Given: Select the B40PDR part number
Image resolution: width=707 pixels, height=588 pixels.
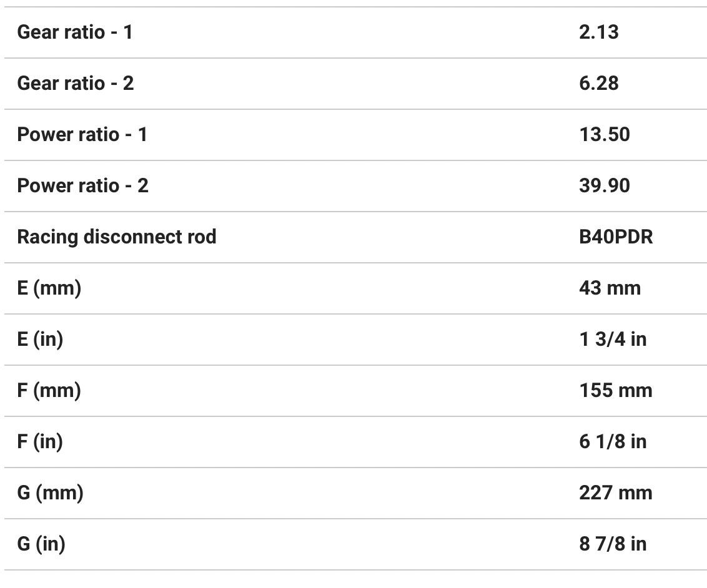Looking at the screenshot, I should (616, 237).
